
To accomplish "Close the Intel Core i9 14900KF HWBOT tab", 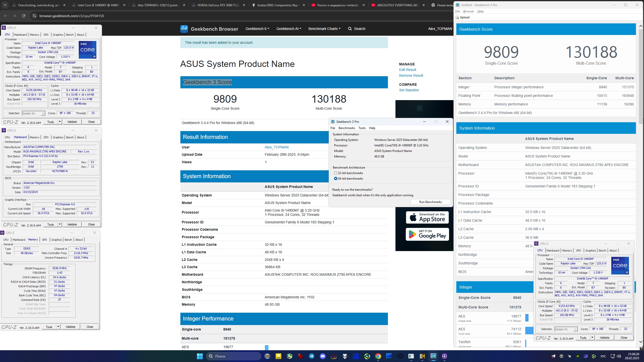I will [x=124, y=5].
